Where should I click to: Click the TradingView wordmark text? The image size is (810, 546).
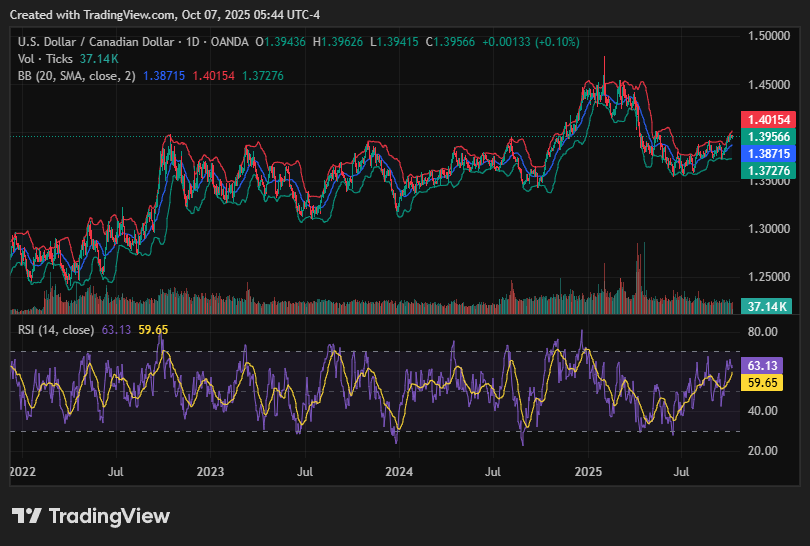click(109, 516)
